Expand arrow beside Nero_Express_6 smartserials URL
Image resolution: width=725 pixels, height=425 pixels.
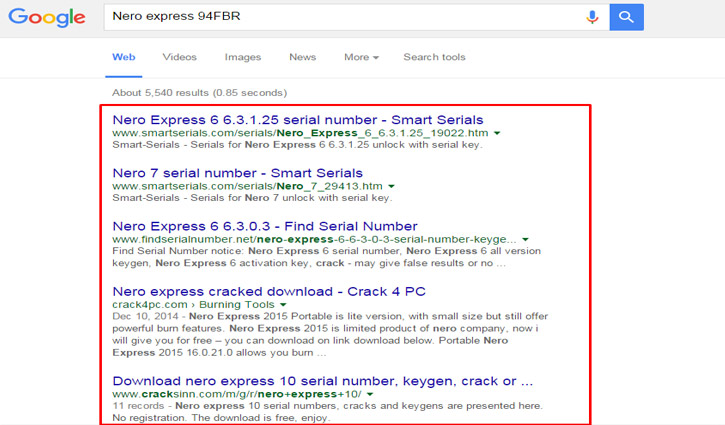tap(498, 132)
